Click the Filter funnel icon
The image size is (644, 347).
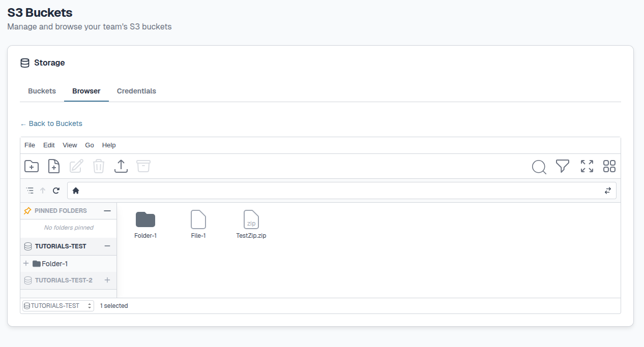pos(562,166)
